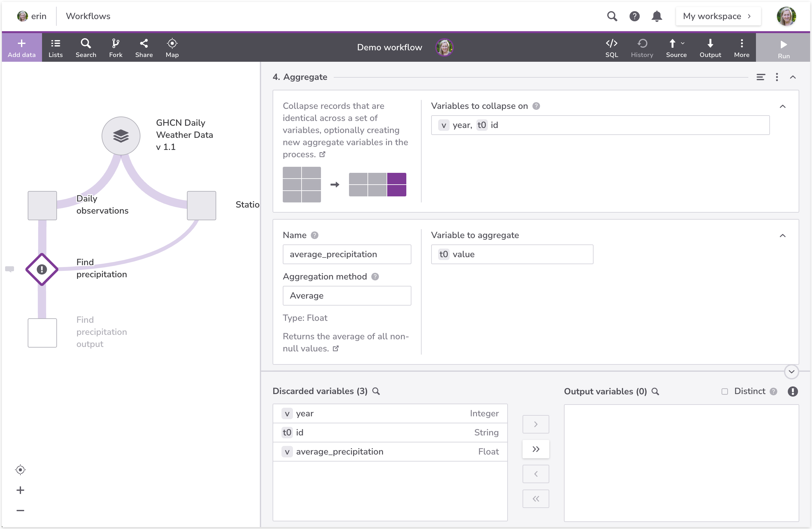Open My workspace button

coord(718,16)
